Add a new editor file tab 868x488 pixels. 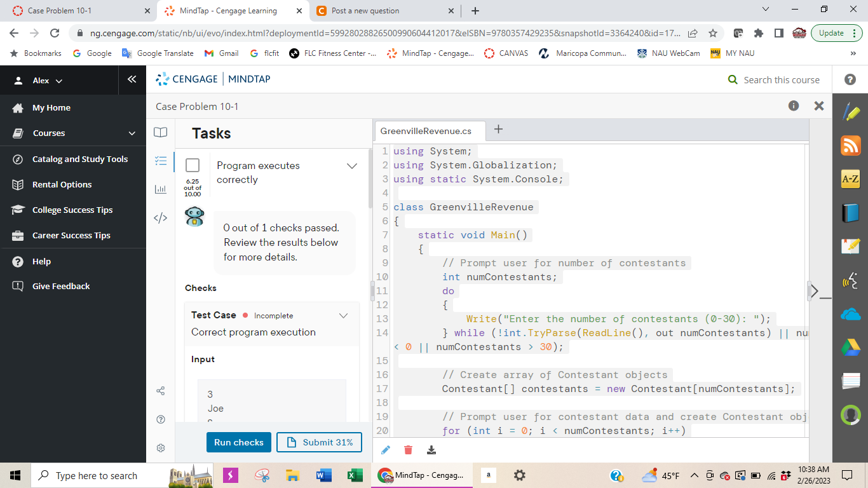[x=499, y=130]
